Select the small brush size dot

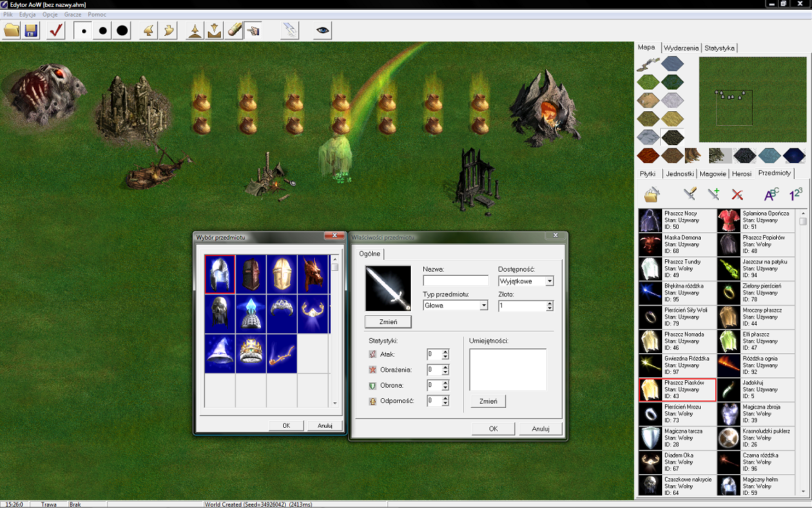[84, 30]
